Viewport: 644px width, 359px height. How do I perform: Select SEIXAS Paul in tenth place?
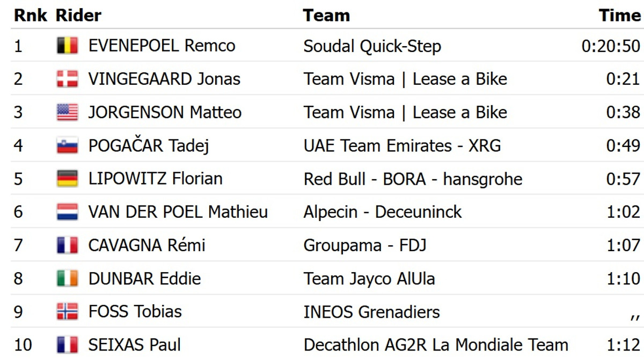pos(135,345)
